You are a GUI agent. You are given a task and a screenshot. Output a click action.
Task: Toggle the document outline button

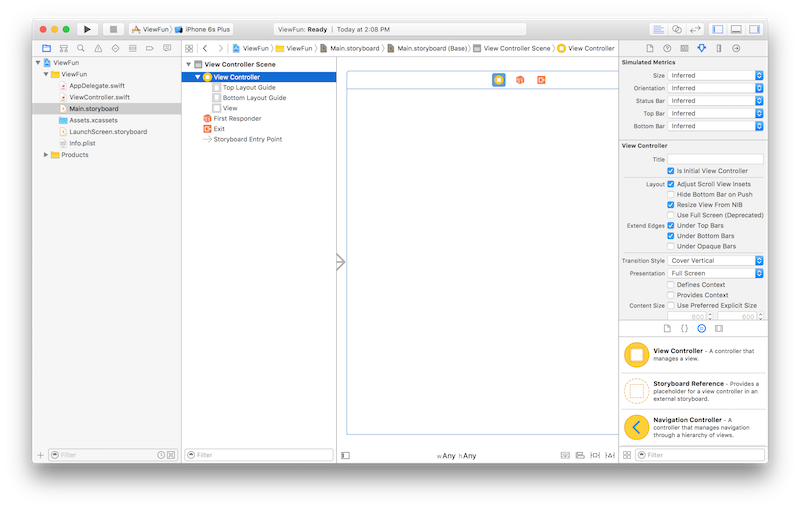tap(345, 455)
